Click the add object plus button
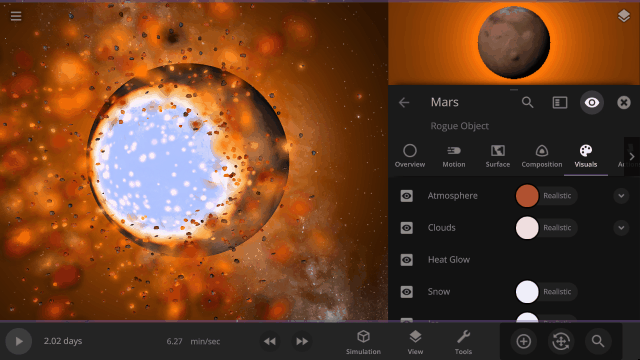The width and height of the screenshot is (640, 360). tap(523, 341)
